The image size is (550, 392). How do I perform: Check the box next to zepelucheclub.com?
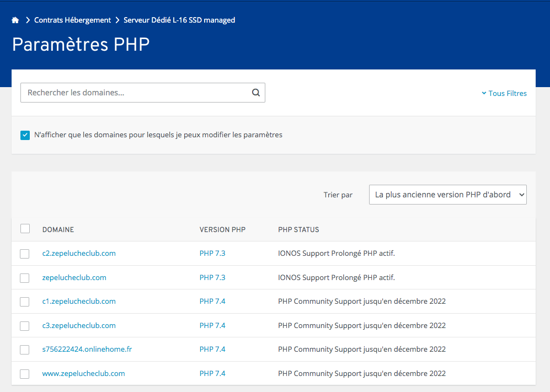click(x=25, y=278)
